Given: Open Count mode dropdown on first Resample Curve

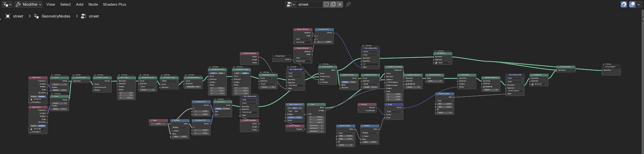Looking at the screenshot, I should click(x=148, y=87).
